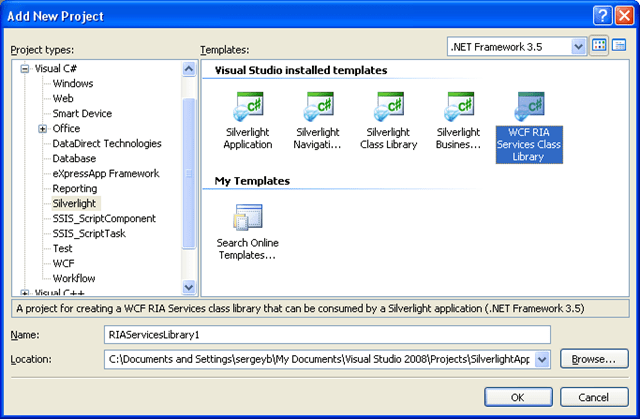
Task: Switch templates to small icons view
Action: (x=619, y=46)
